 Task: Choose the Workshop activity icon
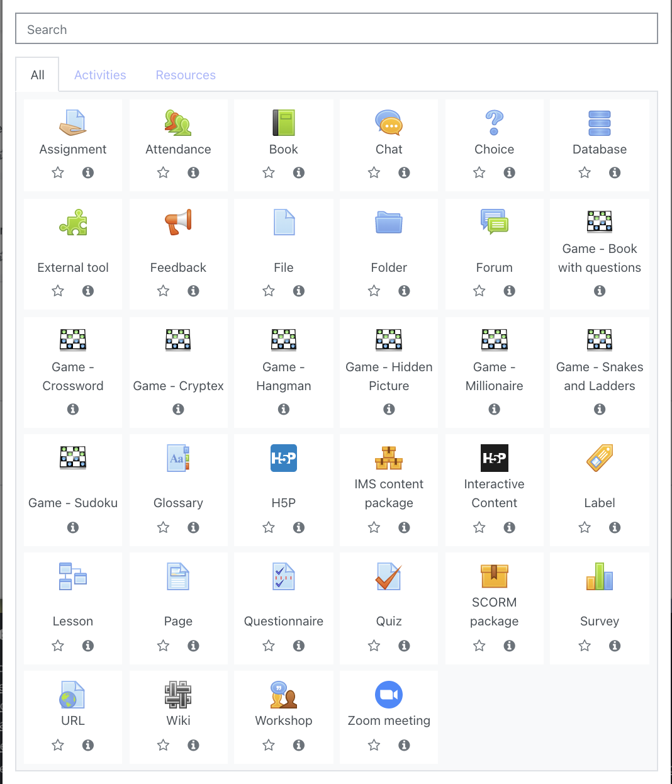[x=283, y=695]
